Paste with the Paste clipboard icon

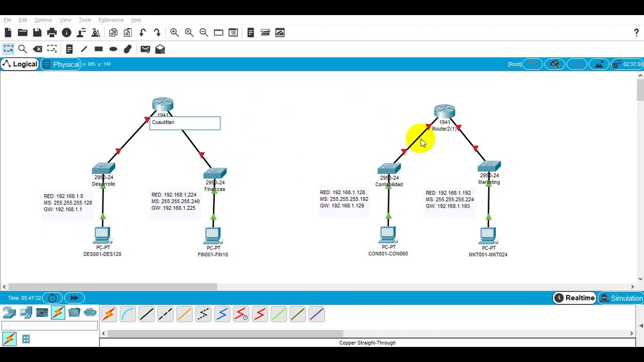coord(128,33)
